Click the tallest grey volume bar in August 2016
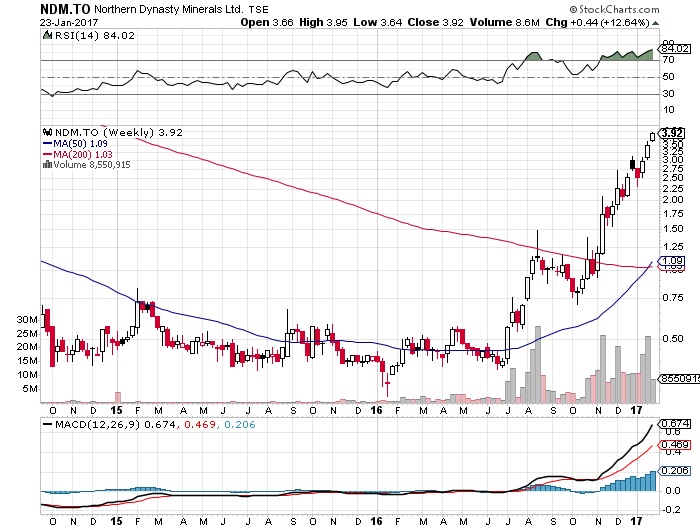700x530 pixels. click(538, 364)
